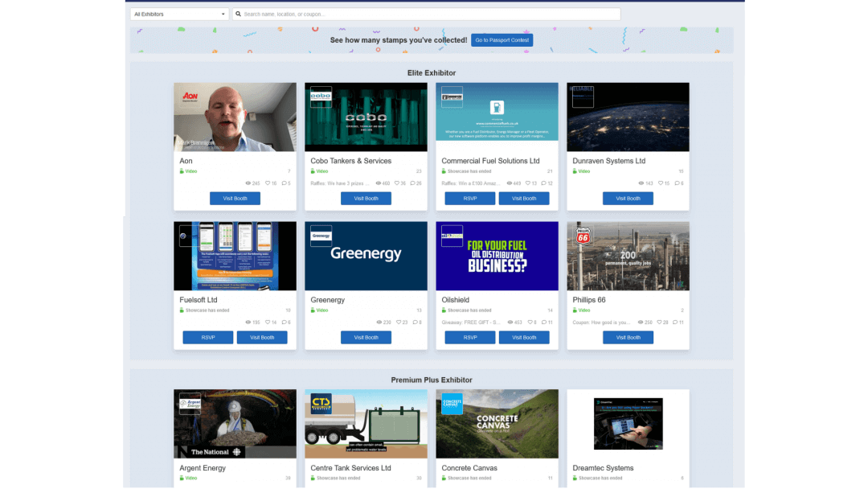
Task: Click the search name, location, or coupon field
Action: tap(426, 14)
